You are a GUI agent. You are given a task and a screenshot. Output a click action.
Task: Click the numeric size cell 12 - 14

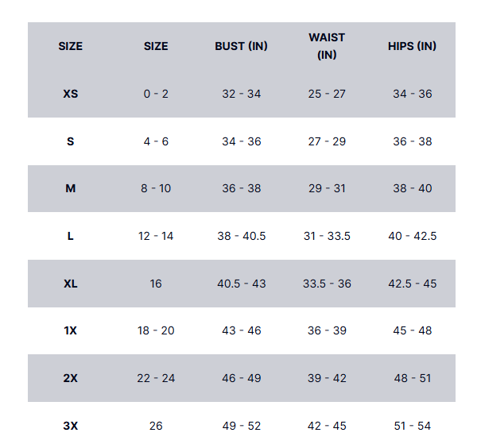(x=156, y=236)
